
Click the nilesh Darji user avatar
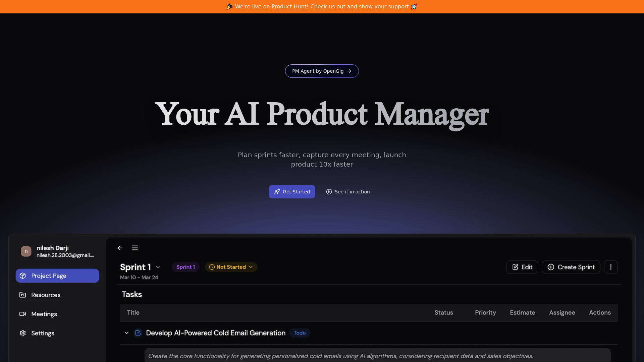coord(26,251)
